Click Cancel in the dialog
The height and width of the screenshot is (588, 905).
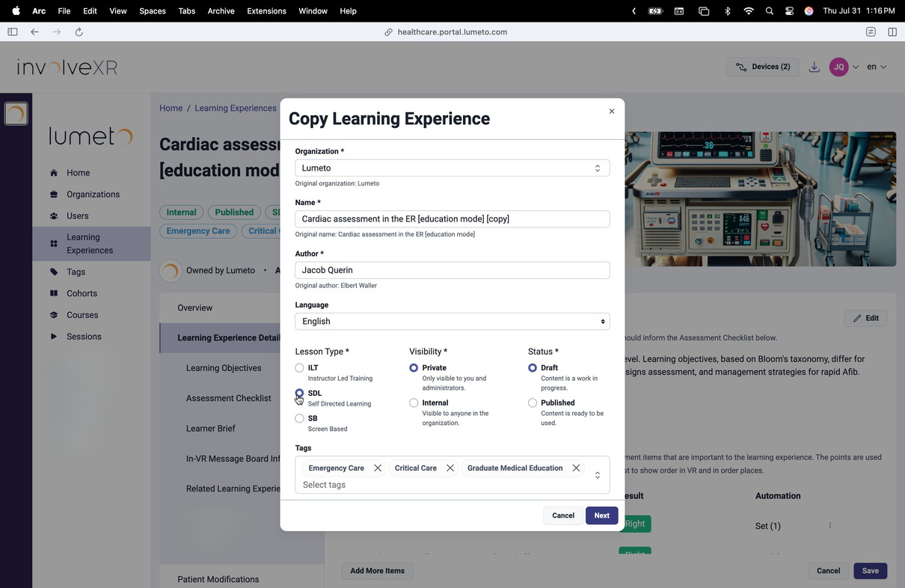pos(563,515)
